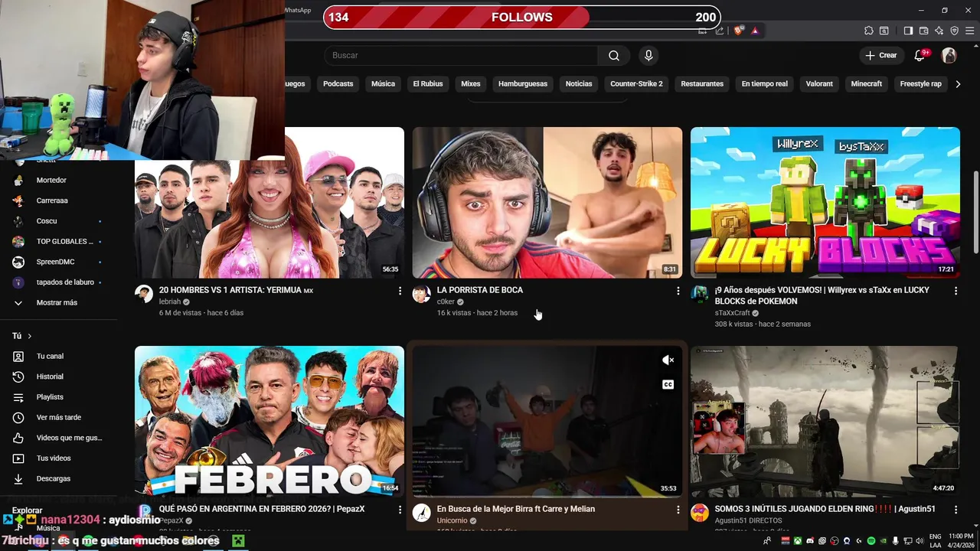Open more options for LA PORRISTA DE BOCA
This screenshot has width=980, height=551.
pos(678,291)
